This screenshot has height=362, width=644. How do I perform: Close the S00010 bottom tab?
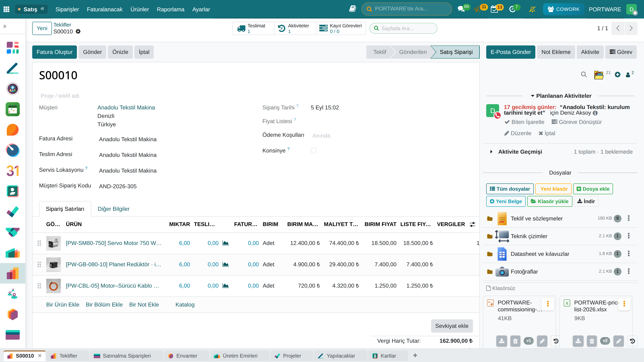point(40,356)
